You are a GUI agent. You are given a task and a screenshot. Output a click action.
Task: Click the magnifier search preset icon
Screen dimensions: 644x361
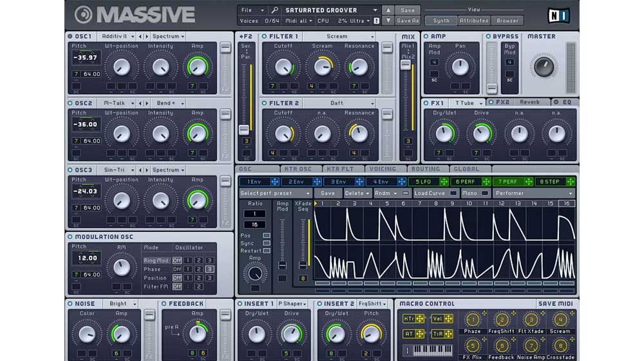275,10
